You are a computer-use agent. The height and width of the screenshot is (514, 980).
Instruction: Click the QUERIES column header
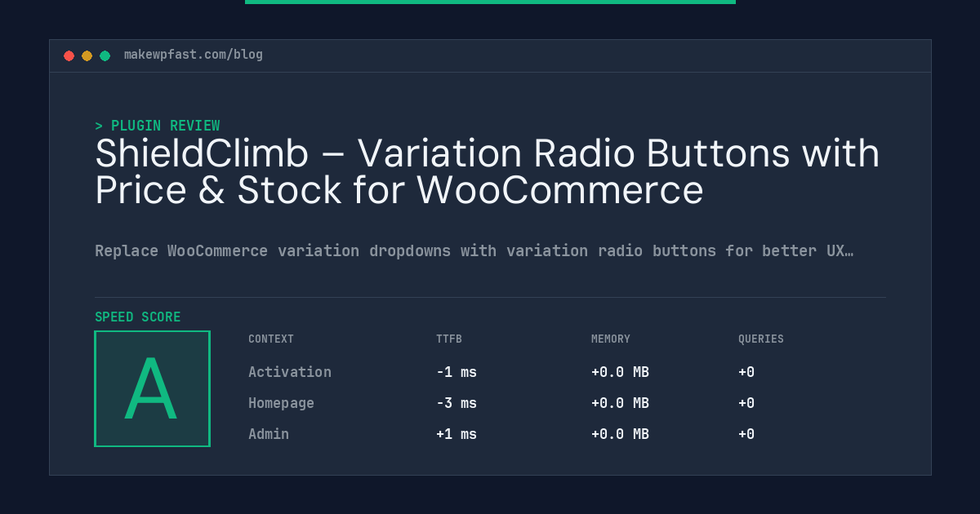761,339
